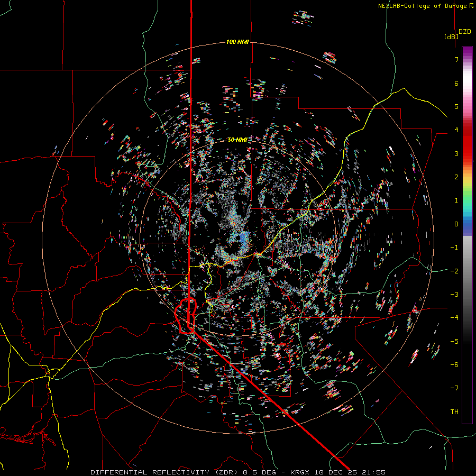Select the 1 value on the dB scale
476x476 pixels.
[x=456, y=200]
